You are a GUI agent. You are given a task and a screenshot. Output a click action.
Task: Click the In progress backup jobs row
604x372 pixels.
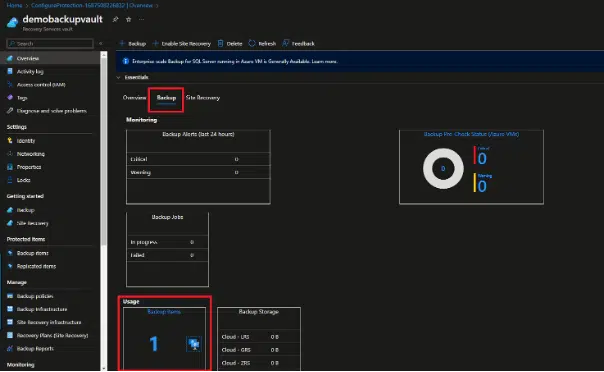[167, 242]
